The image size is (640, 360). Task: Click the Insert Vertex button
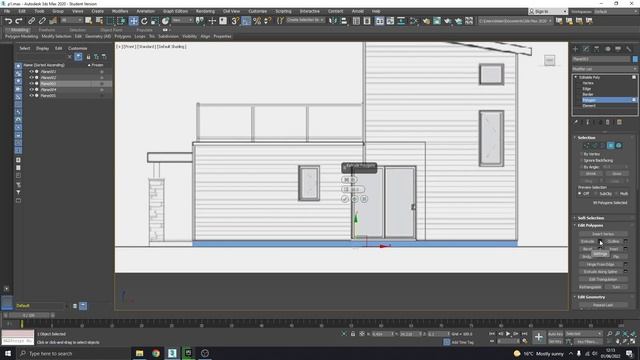(603, 234)
